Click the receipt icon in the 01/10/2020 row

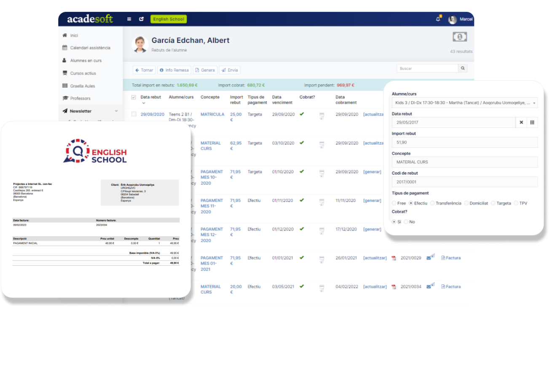(322, 173)
